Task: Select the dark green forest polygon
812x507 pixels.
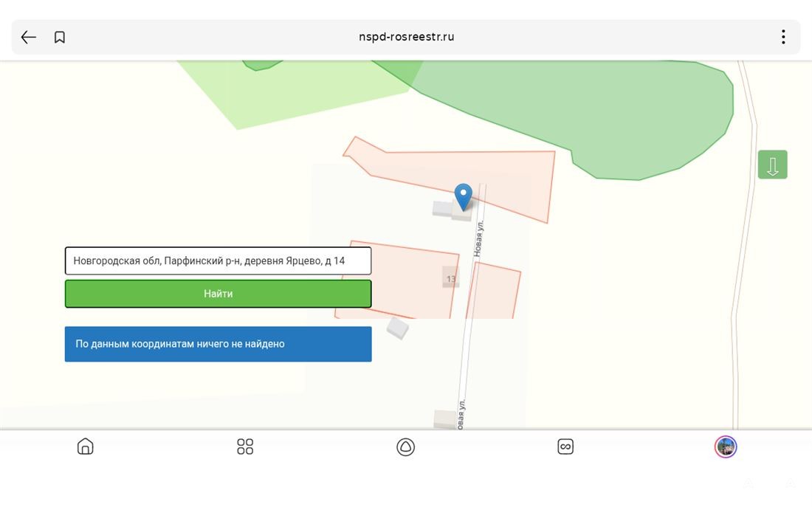Action: coord(605,111)
